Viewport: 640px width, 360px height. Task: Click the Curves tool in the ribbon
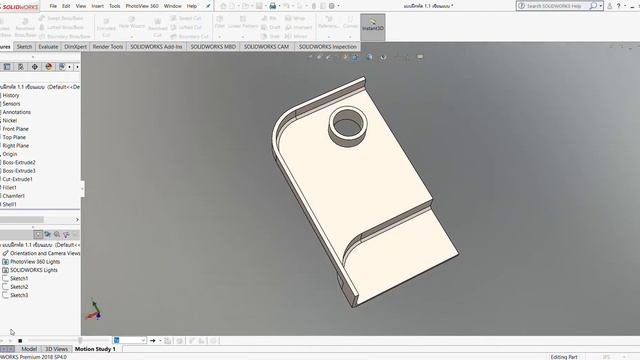pos(350,22)
